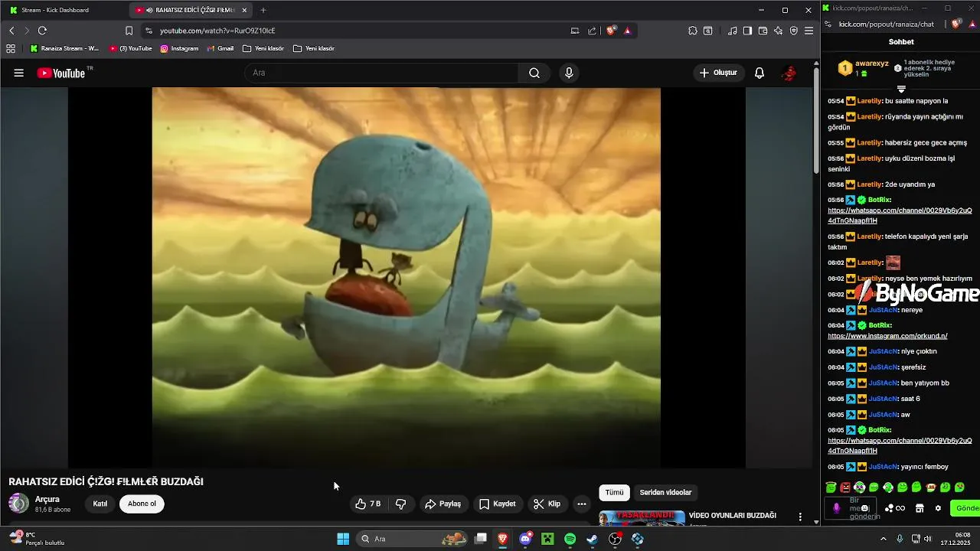Click the Brave Shields lion icon in YouTube address bar

pyautogui.click(x=611, y=31)
